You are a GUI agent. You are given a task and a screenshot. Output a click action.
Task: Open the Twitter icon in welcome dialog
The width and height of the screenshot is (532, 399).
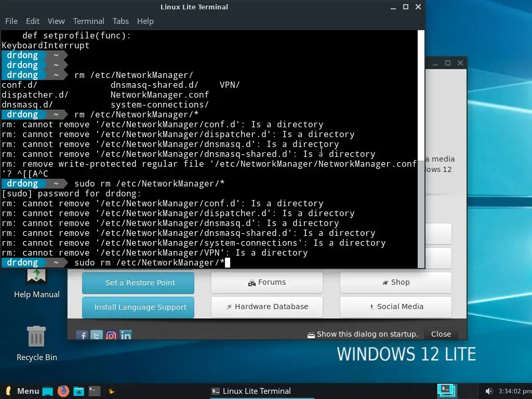coord(96,335)
